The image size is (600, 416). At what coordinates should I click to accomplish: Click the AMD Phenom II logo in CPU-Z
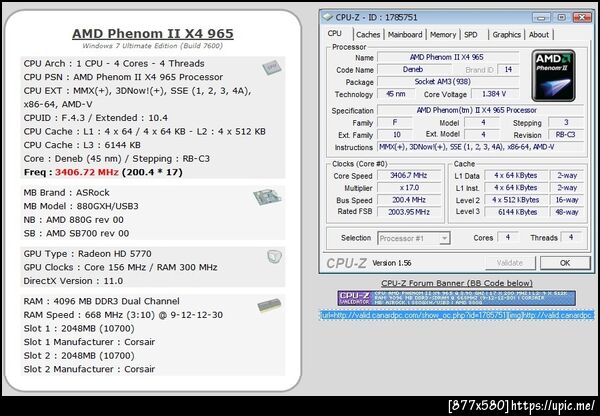click(x=553, y=75)
